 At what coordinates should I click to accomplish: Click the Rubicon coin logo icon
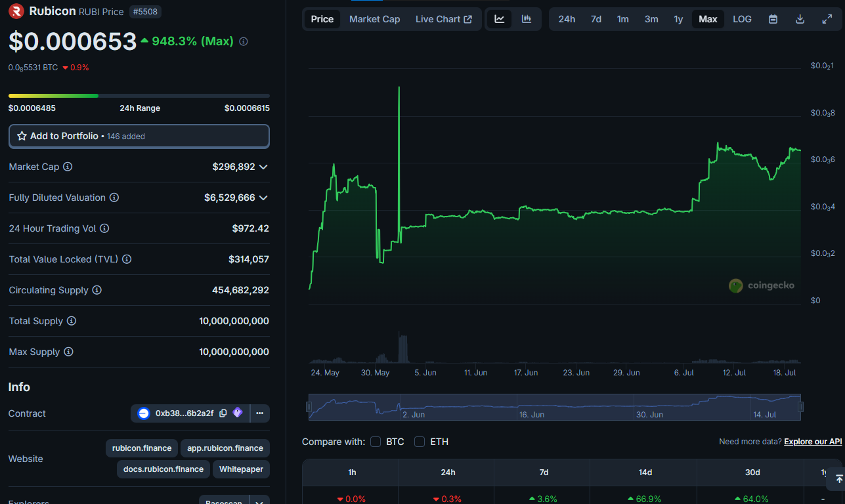point(17,11)
